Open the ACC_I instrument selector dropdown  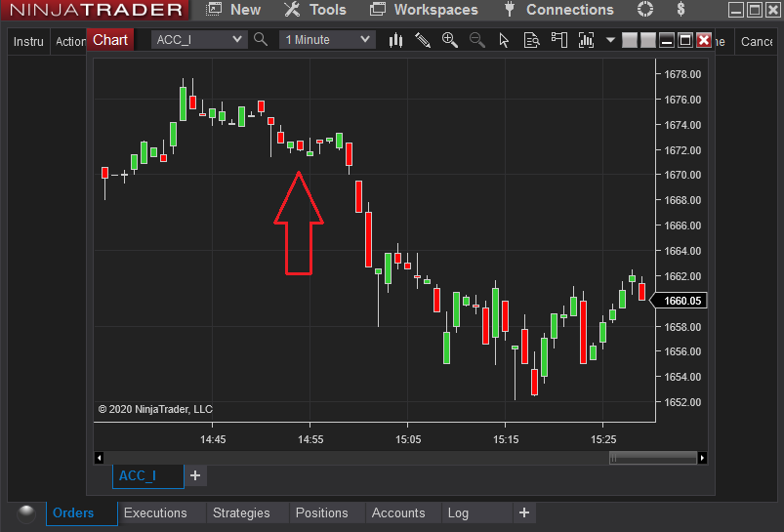coord(199,39)
